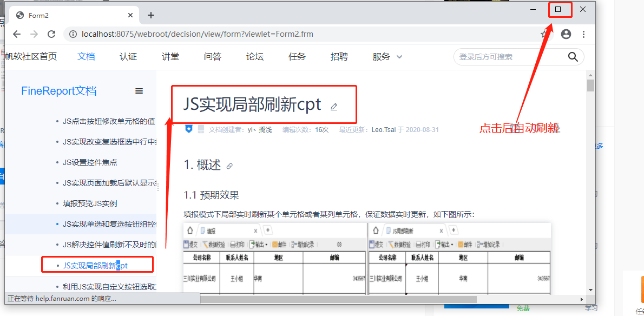Click the vertical scrollbar thumb
644x316 pixels.
coord(590,85)
